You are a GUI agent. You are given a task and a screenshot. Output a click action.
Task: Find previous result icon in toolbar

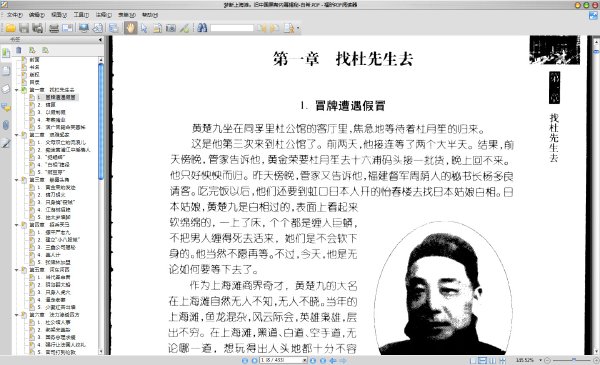[262, 28]
